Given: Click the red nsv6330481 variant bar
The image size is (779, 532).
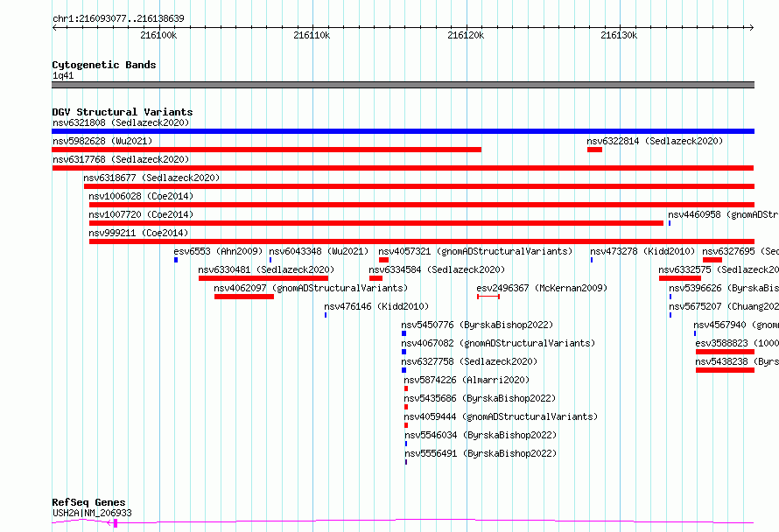Looking at the screenshot, I should point(263,278).
